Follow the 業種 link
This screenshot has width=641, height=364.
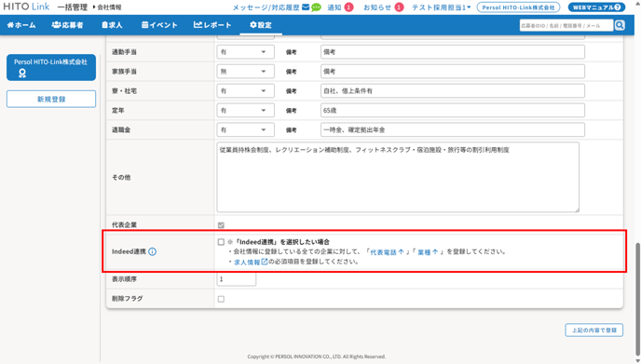428,252
